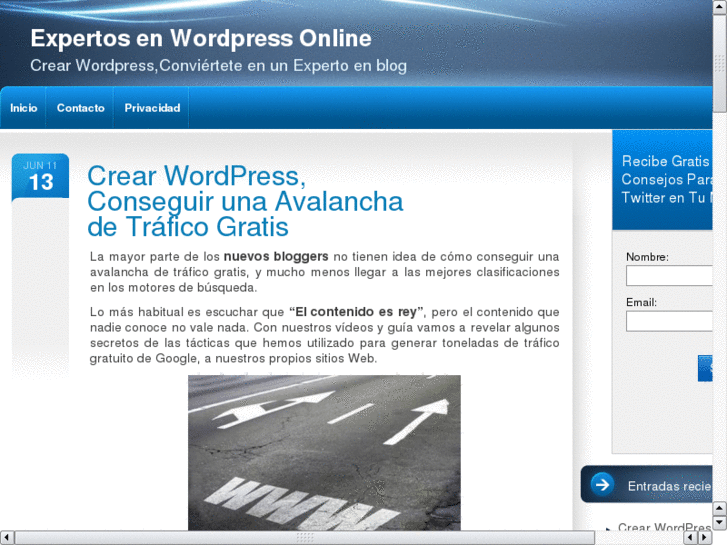Viewport: 727px width, 545px height.
Task: Click the site title Expertos en Wordpress Online
Action: coord(201,38)
